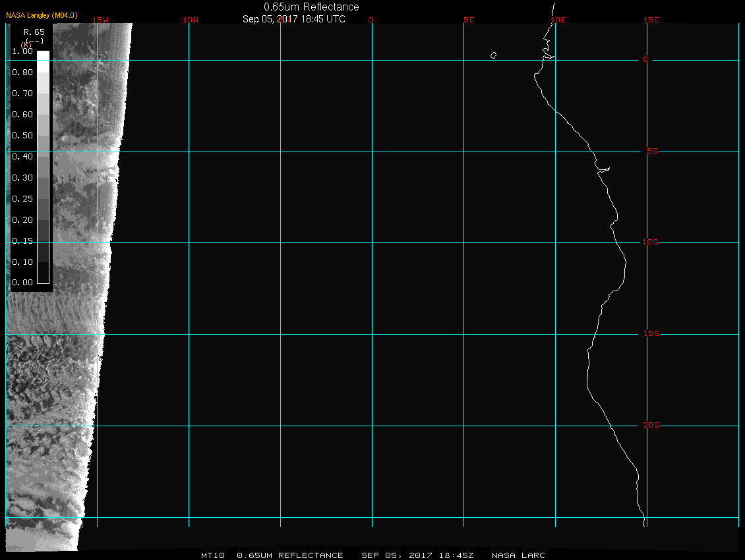
Task: Select the 10S latitude label
Action: click(650, 242)
